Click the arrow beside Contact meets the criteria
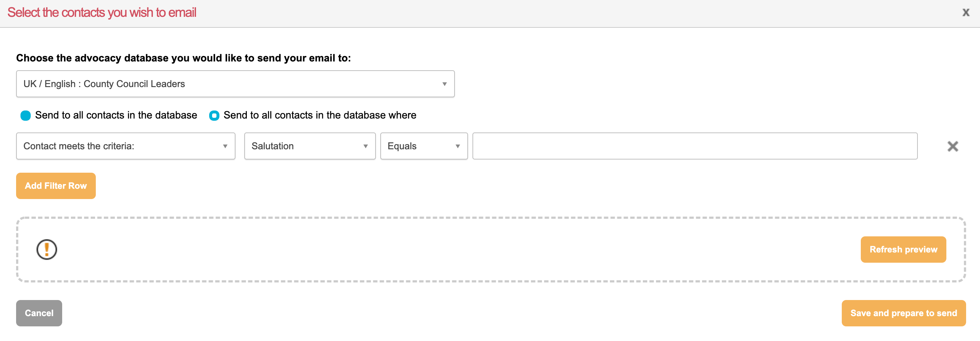 [x=225, y=146]
